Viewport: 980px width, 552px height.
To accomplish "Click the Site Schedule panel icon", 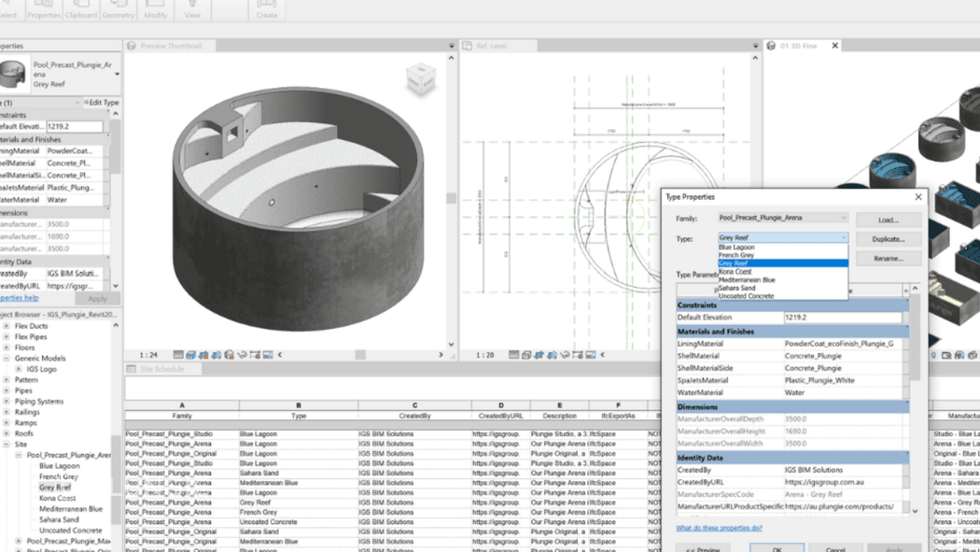I will pyautogui.click(x=132, y=369).
